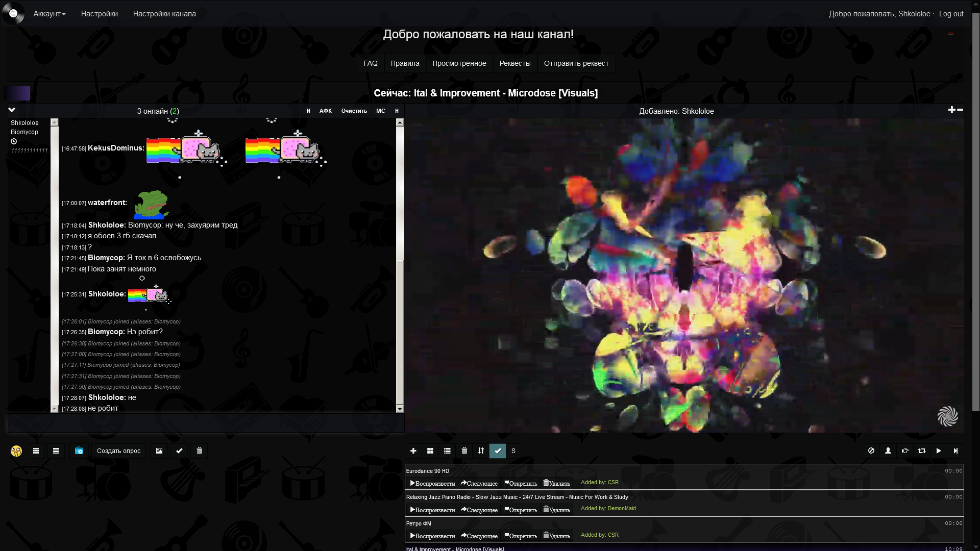Click the plus icon to add media
This screenshot has height=551, width=980.
coord(413,451)
